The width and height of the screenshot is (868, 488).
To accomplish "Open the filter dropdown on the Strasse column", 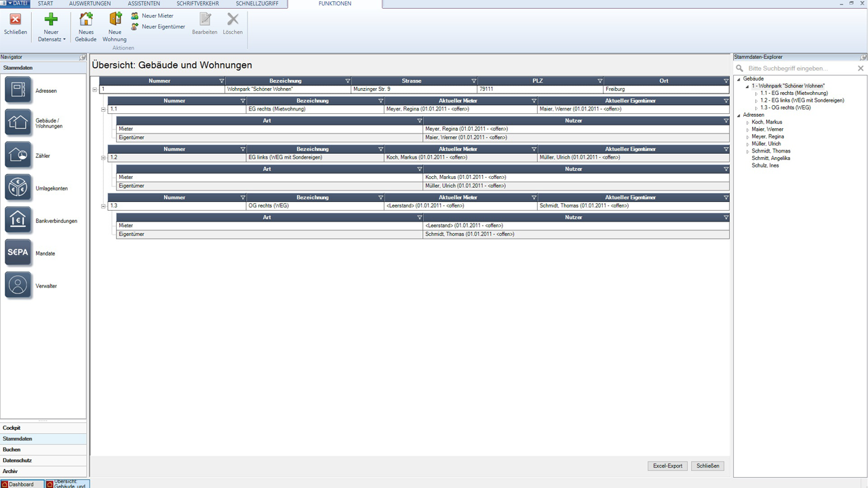I will tap(473, 81).
